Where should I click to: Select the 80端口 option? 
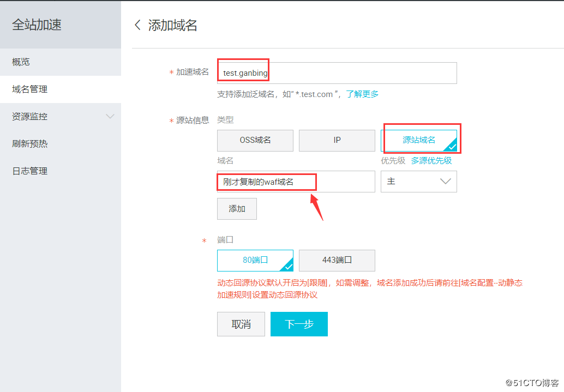point(255,260)
